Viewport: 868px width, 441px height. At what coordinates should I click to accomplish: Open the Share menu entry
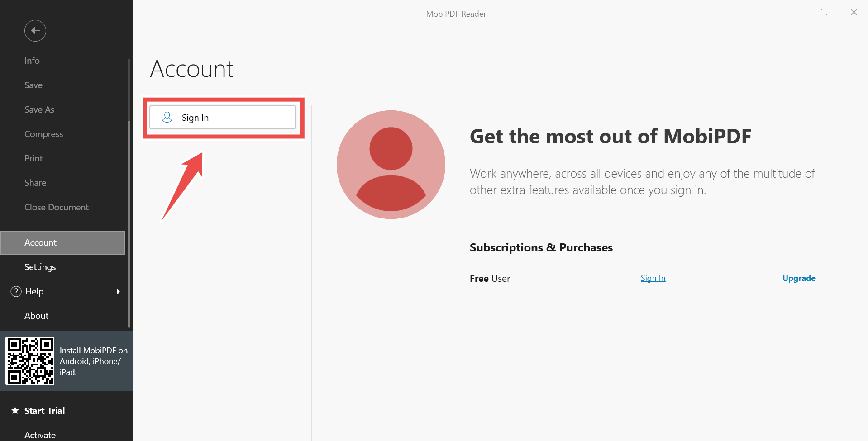(x=35, y=183)
